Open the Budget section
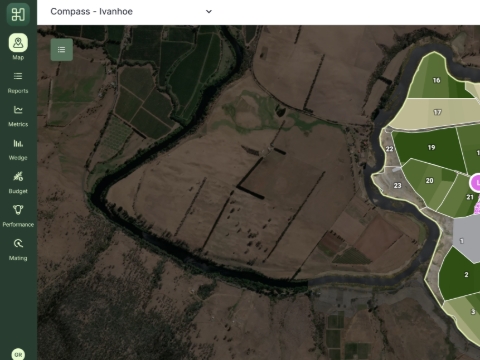 pos(18,183)
